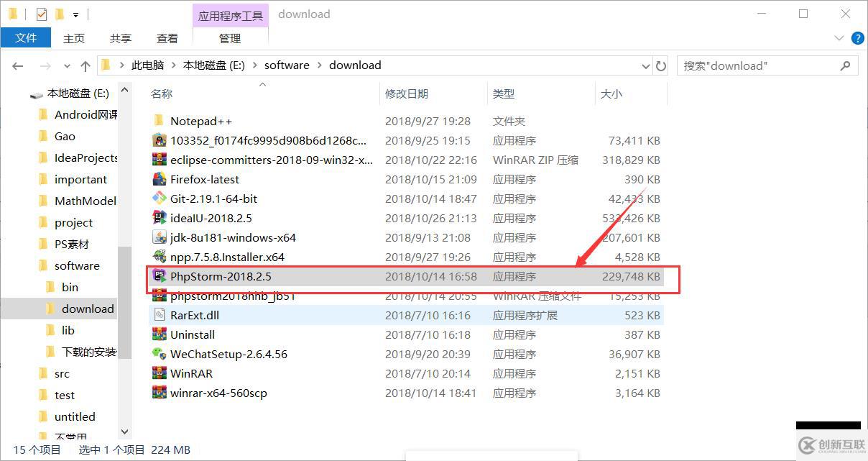Open software folder in navigation tree
Viewport: 868px width, 461px height.
(77, 266)
